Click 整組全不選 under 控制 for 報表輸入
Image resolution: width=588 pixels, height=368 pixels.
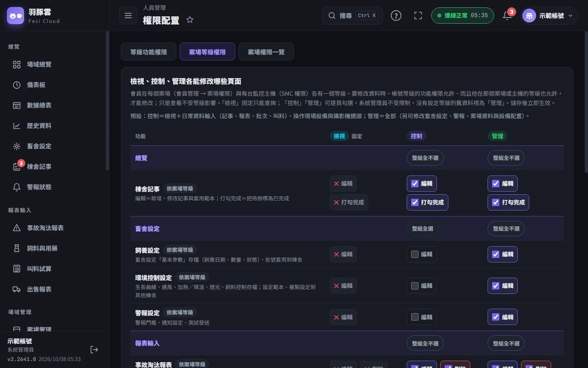point(425,343)
